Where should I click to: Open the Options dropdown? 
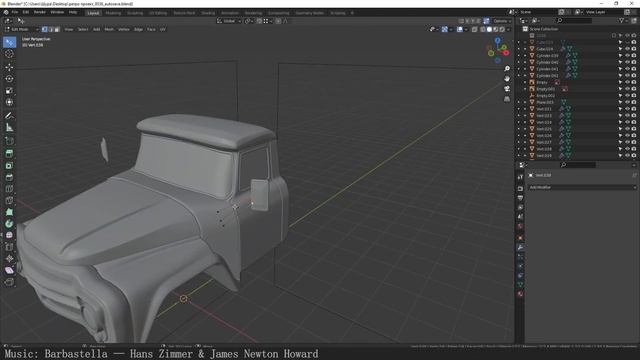click(x=502, y=21)
